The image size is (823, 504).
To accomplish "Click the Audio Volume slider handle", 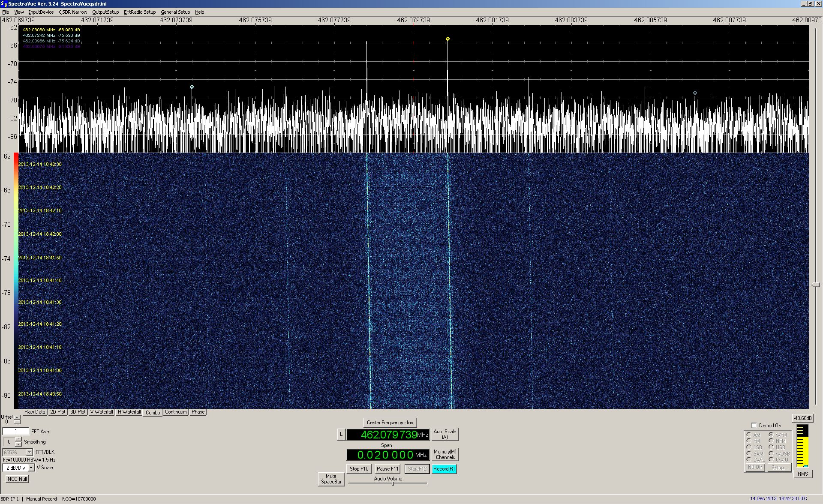I will tap(393, 483).
